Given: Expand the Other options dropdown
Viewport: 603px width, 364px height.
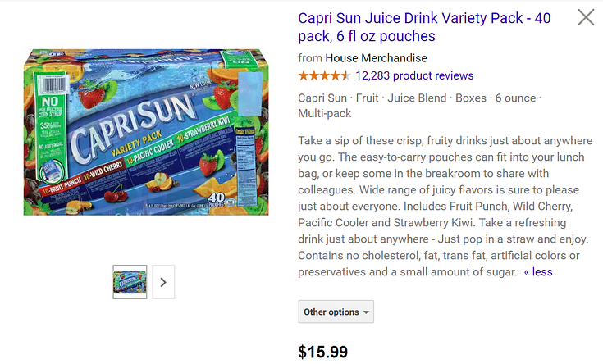Looking at the screenshot, I should [x=336, y=312].
